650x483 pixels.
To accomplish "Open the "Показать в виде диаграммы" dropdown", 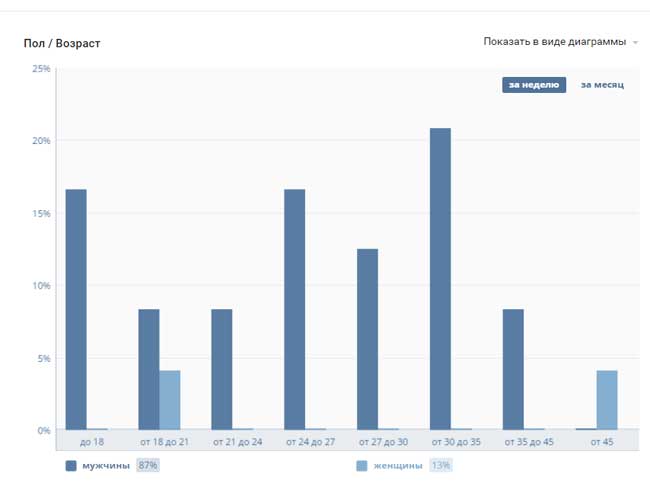I will click(554, 42).
